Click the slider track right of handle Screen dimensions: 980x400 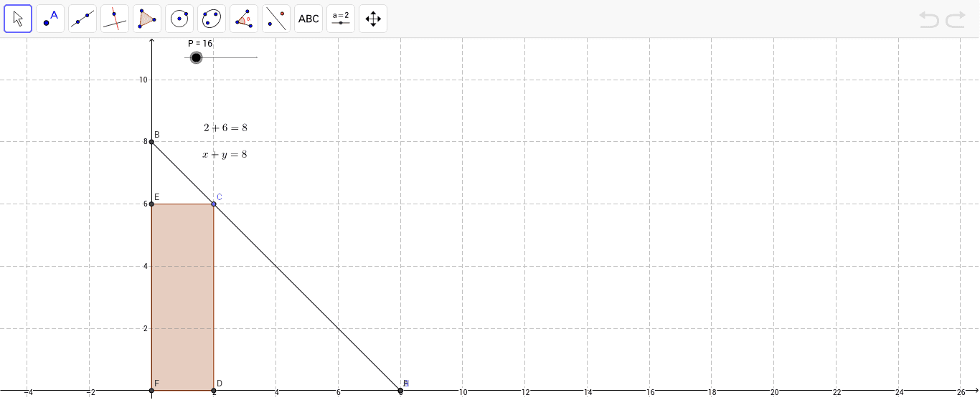(230, 57)
